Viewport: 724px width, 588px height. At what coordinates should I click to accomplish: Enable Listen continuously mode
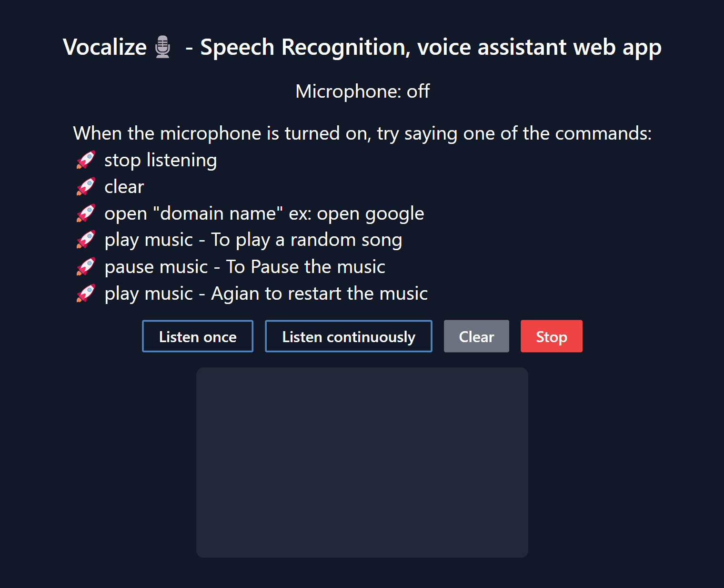(x=349, y=336)
